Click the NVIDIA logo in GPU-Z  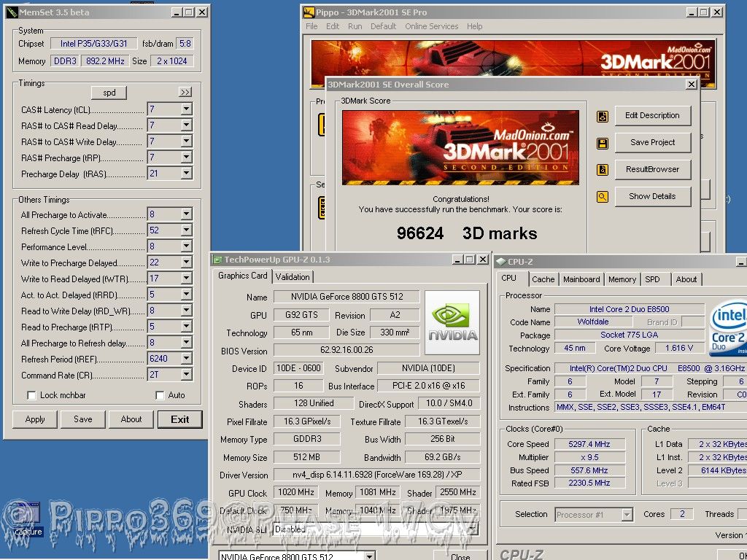(x=452, y=322)
